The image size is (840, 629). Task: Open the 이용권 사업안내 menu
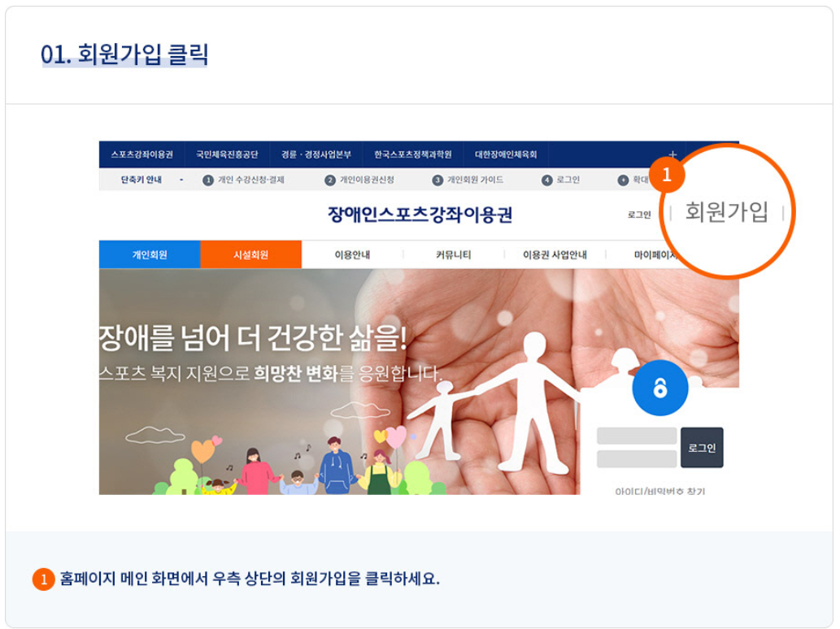[555, 255]
